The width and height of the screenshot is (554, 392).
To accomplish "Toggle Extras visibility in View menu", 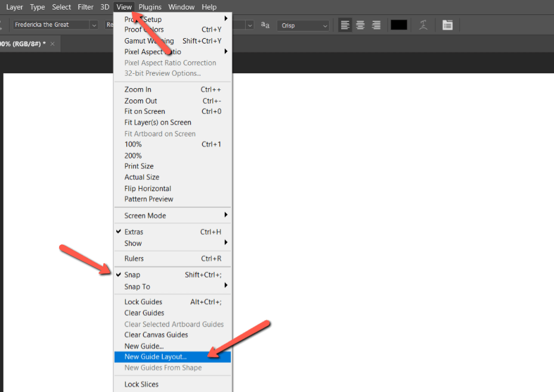I will 134,232.
